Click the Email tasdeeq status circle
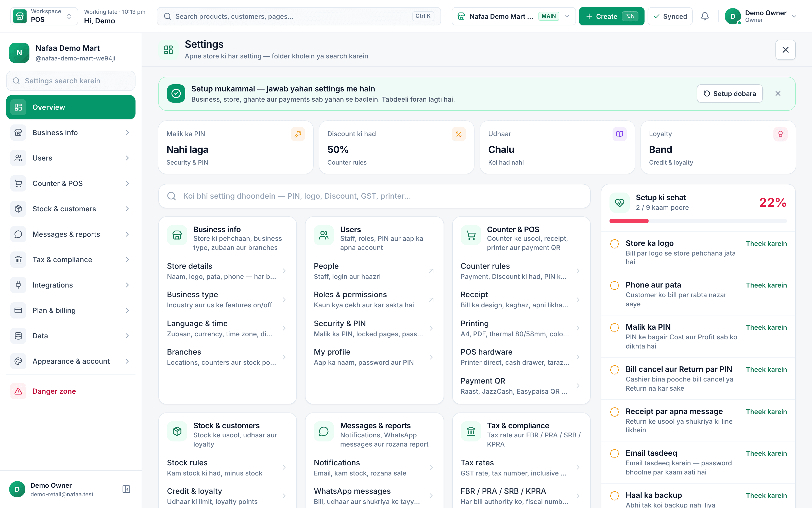Screen dimensions: 812x508 (x=614, y=453)
